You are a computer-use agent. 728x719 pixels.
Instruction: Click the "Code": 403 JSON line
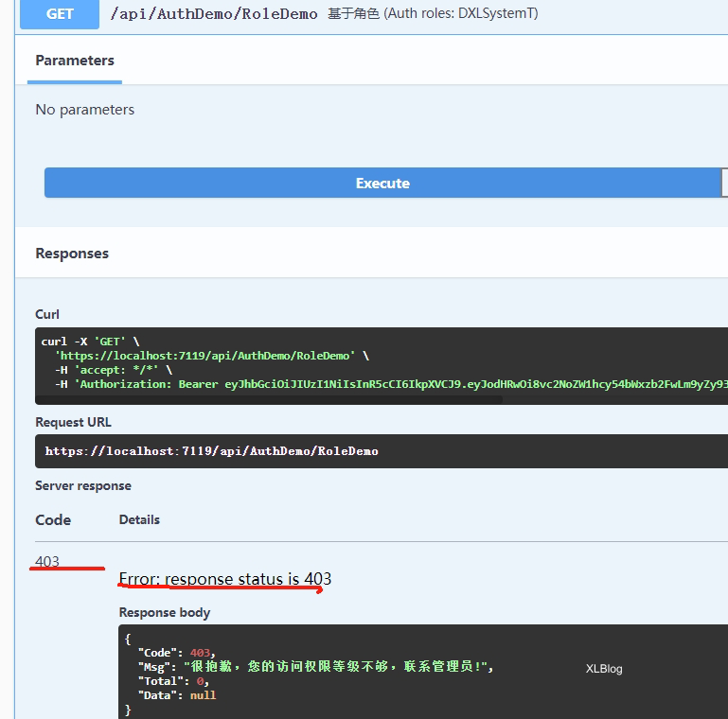[x=176, y=653]
